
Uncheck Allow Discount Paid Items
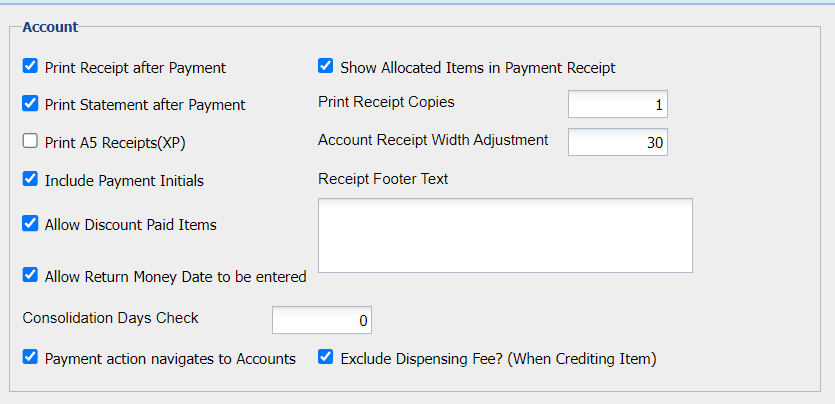(30, 224)
